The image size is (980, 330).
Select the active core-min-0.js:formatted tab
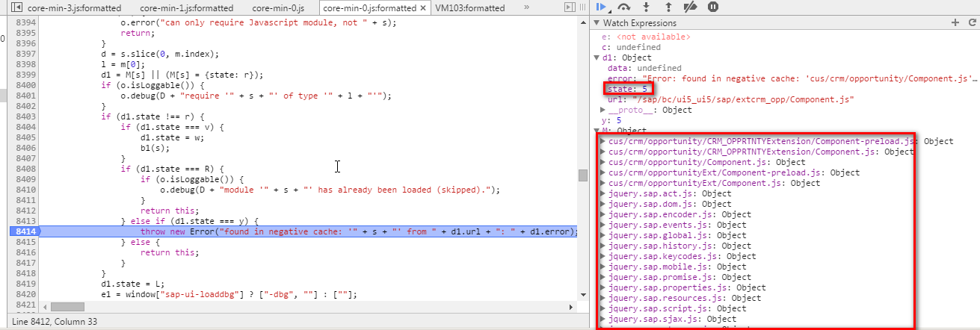pos(369,8)
